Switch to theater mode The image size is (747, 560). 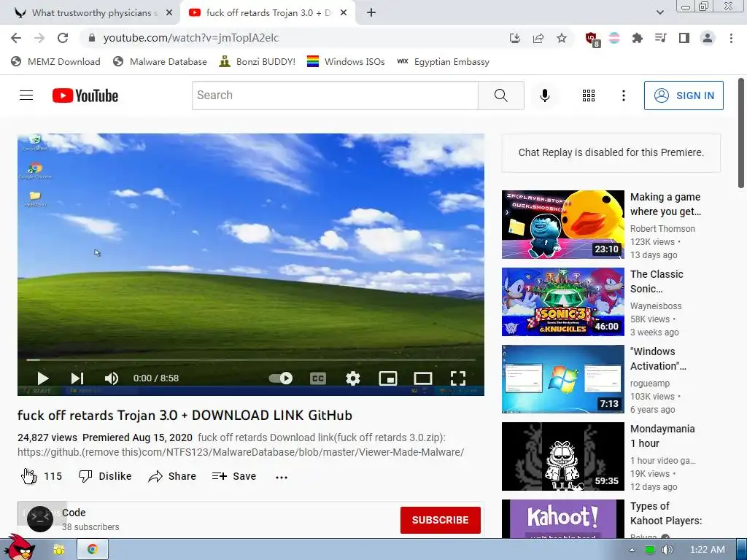click(422, 378)
